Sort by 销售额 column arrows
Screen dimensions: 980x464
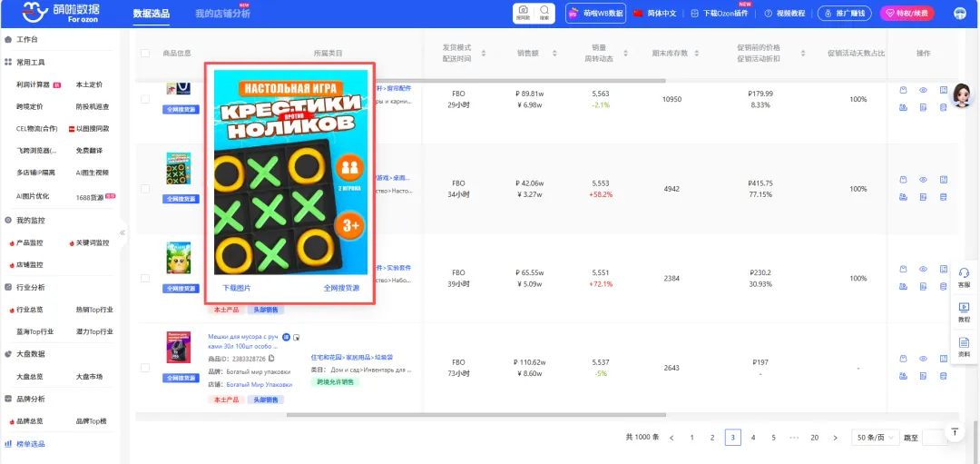tap(554, 54)
